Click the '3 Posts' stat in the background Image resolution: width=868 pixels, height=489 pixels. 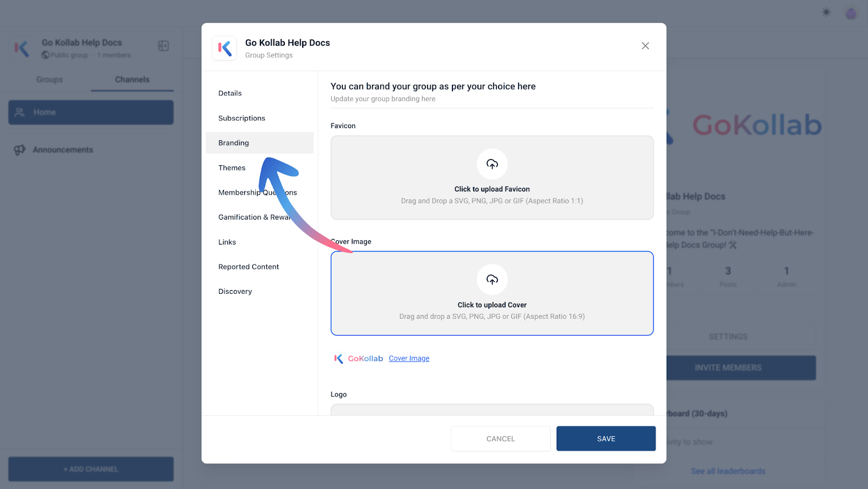(728, 276)
